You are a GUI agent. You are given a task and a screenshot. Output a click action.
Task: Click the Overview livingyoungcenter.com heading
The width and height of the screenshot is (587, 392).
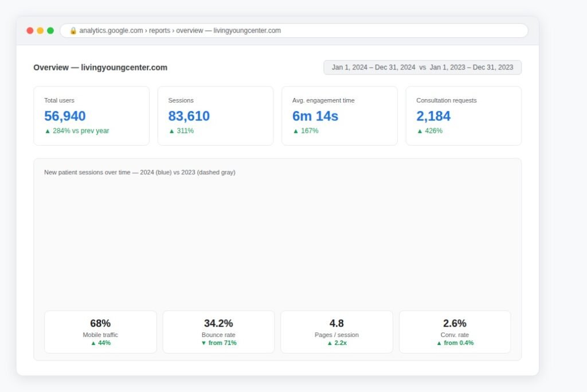point(100,68)
